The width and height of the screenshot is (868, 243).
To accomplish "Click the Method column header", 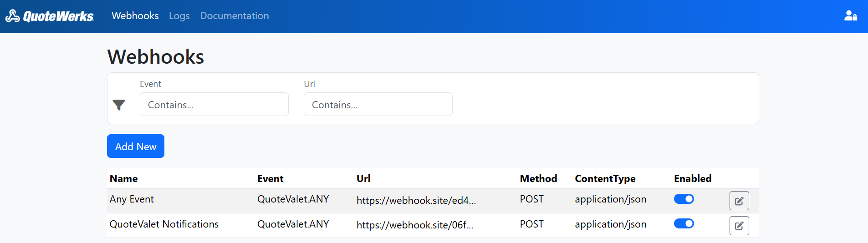I will coord(538,178).
